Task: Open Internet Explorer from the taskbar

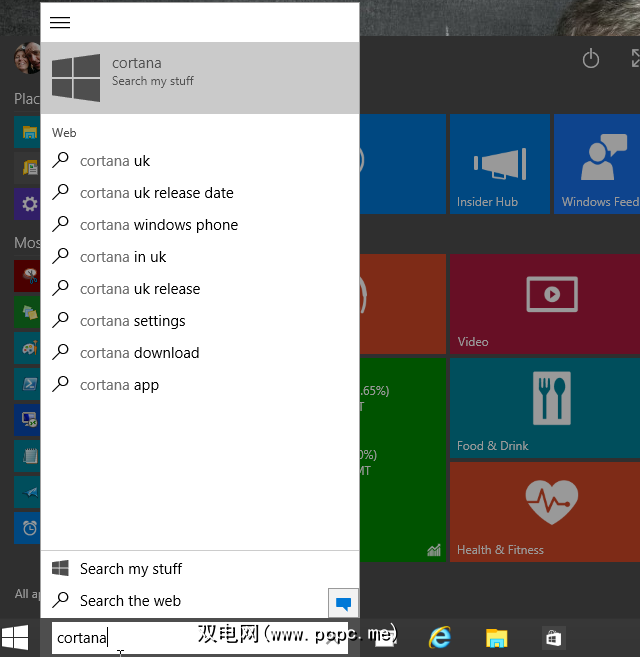Action: point(440,637)
